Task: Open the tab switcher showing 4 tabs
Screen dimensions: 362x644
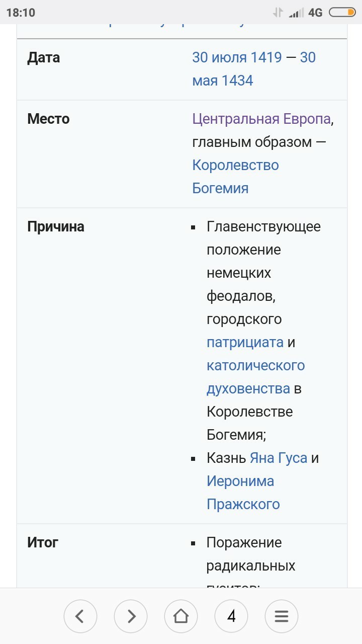Action: [231, 616]
